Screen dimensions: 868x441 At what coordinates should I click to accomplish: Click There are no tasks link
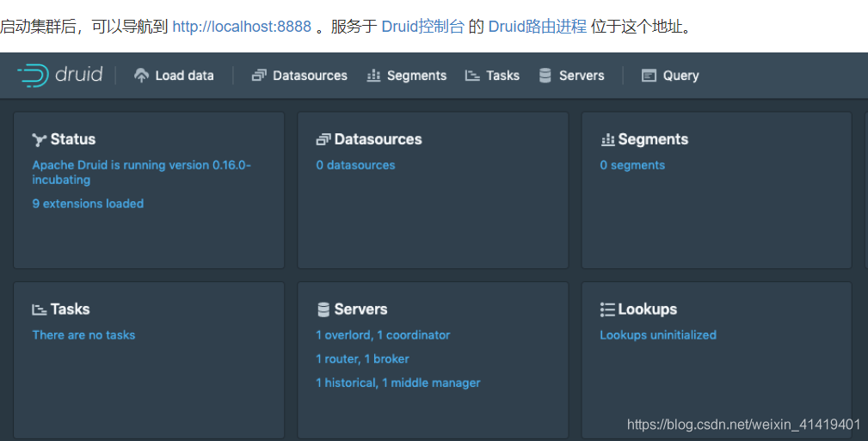83,334
